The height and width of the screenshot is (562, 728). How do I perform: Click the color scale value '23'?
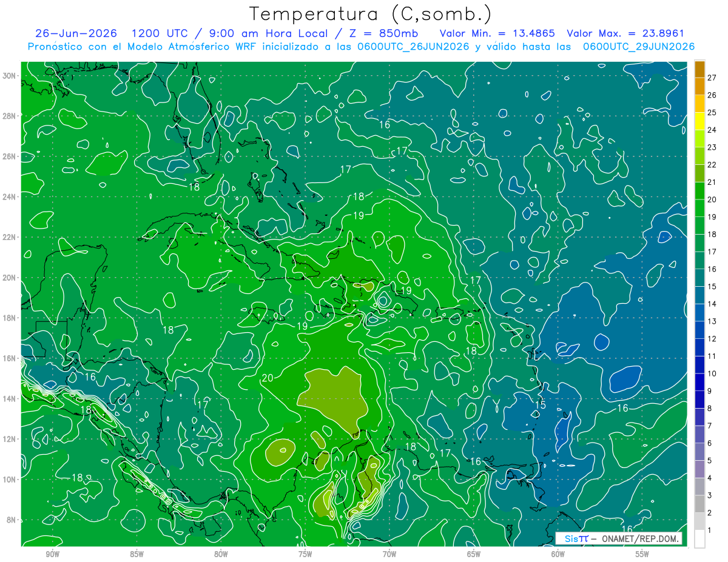[x=712, y=147]
